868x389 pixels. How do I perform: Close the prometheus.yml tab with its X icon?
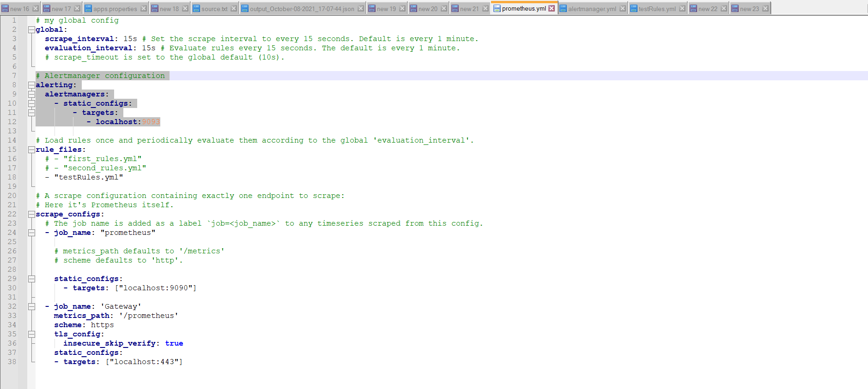pos(552,8)
